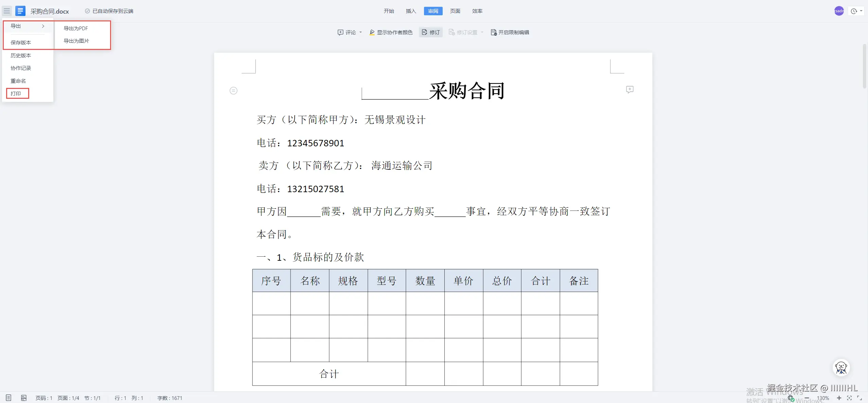Click the hamburger menu icon
The width and height of the screenshot is (868, 403).
click(x=7, y=11)
